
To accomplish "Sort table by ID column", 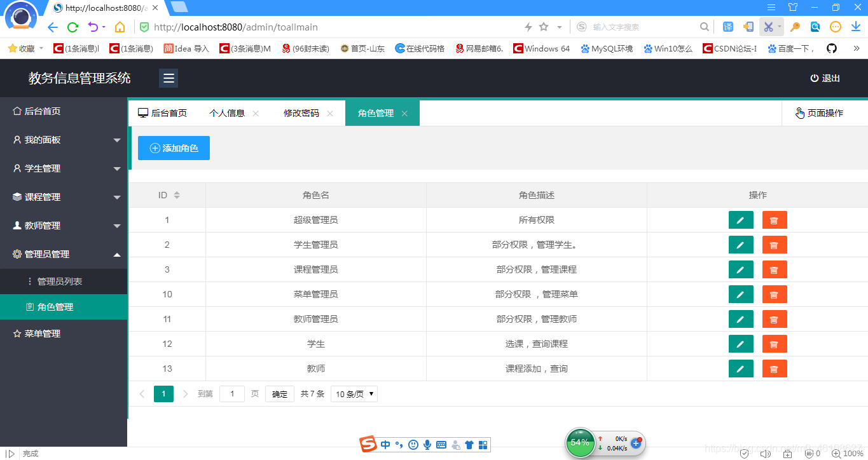I will tap(177, 195).
